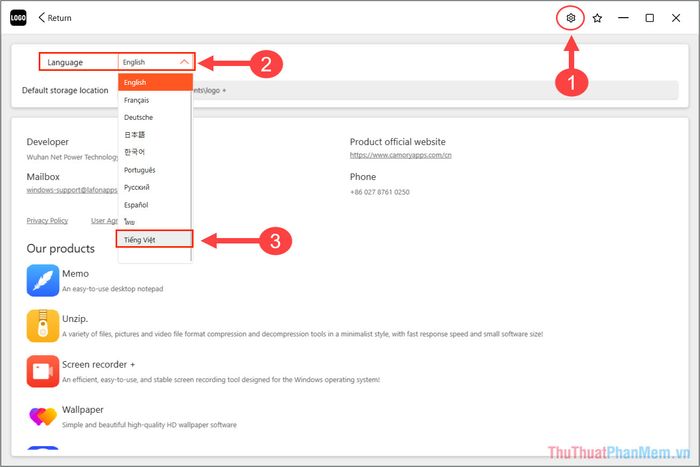Select Português in language list

point(154,170)
